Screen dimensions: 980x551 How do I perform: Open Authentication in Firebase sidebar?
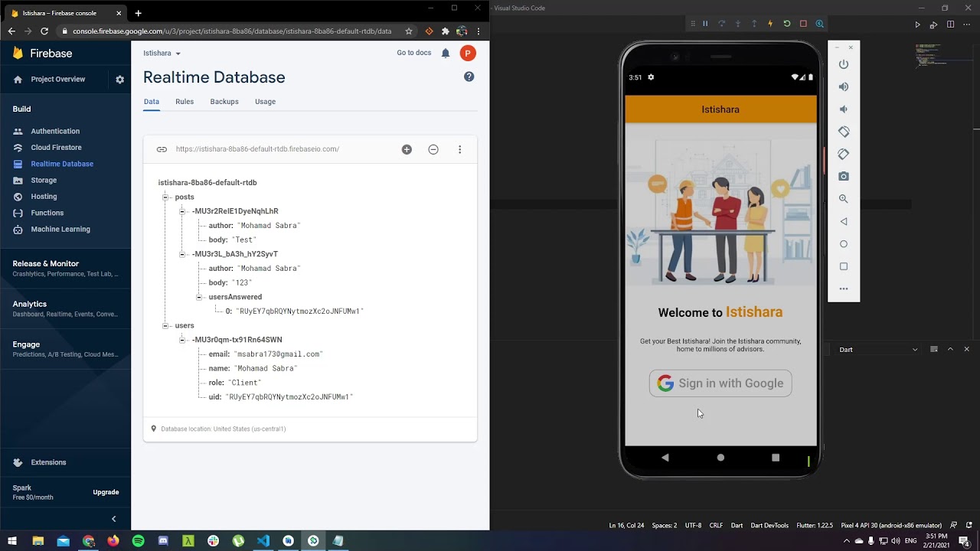(55, 132)
